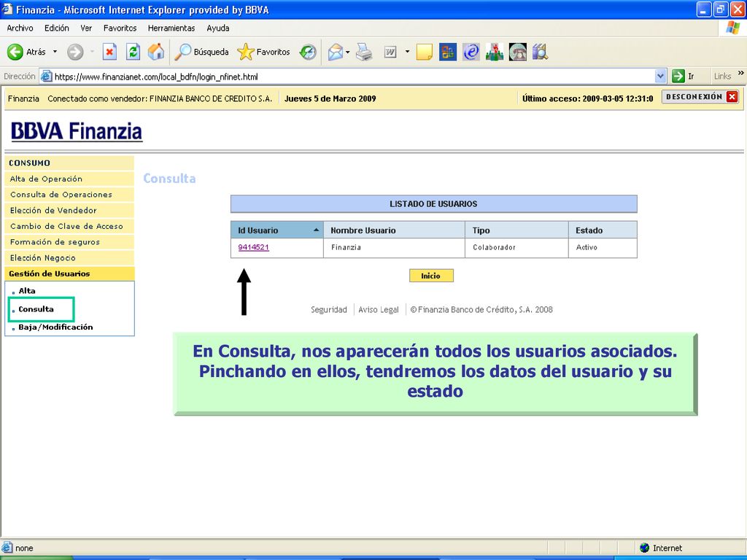Viewport: 747px width, 560px height.
Task: Open the Aviso Legal footer link
Action: [379, 309]
